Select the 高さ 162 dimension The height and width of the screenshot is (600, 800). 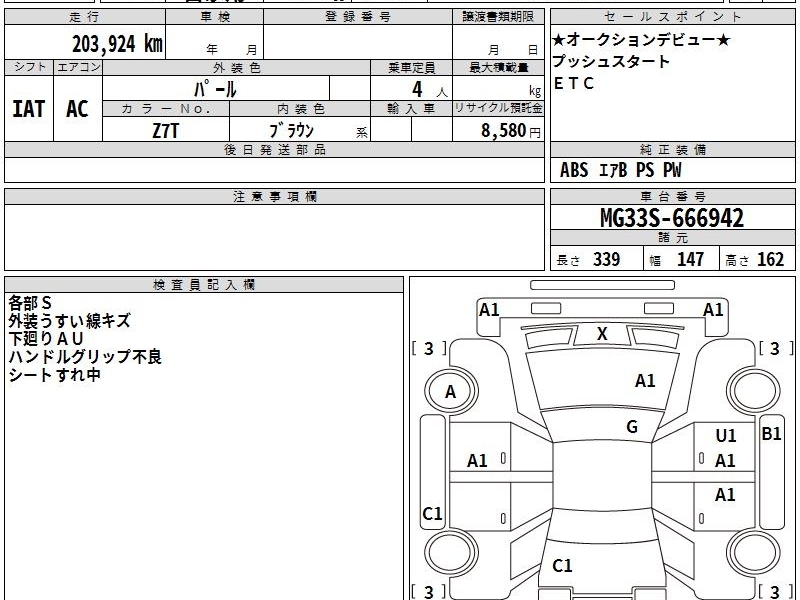click(x=755, y=259)
